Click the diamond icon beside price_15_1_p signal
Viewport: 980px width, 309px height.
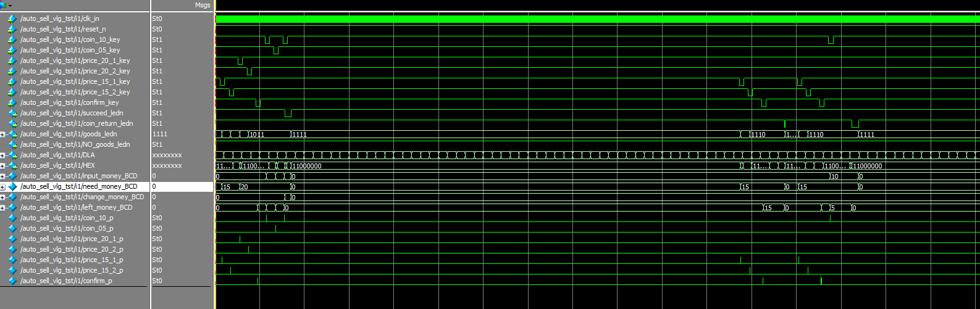tap(12, 260)
